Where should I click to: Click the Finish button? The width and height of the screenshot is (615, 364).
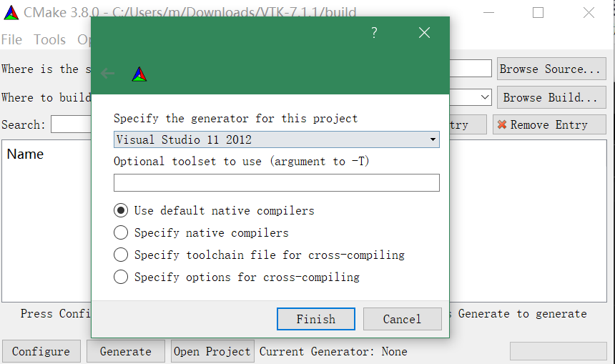315,319
